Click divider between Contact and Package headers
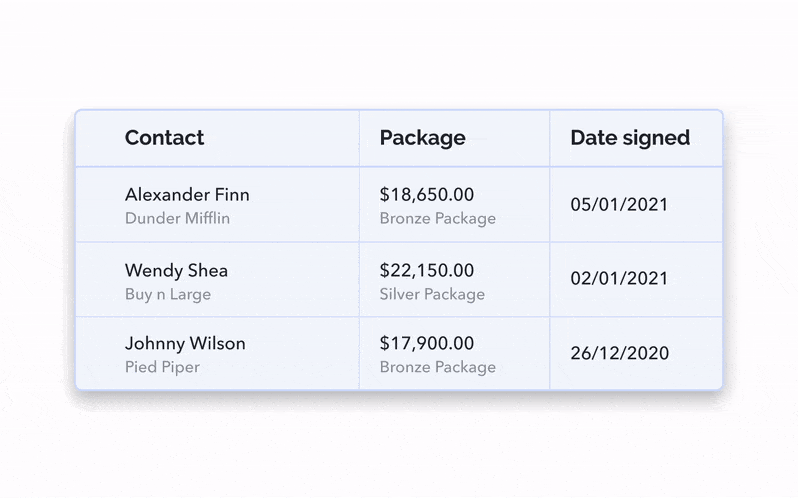This screenshot has height=498, width=798. pyautogui.click(x=359, y=138)
